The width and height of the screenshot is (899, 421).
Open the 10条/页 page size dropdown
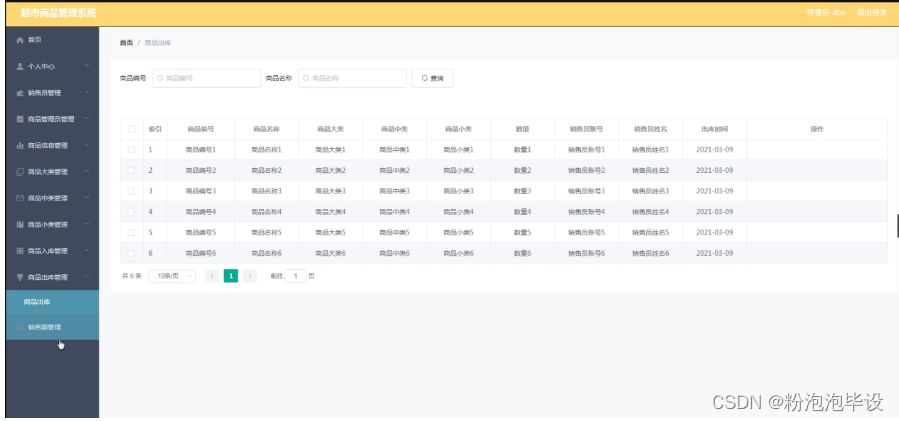point(172,276)
